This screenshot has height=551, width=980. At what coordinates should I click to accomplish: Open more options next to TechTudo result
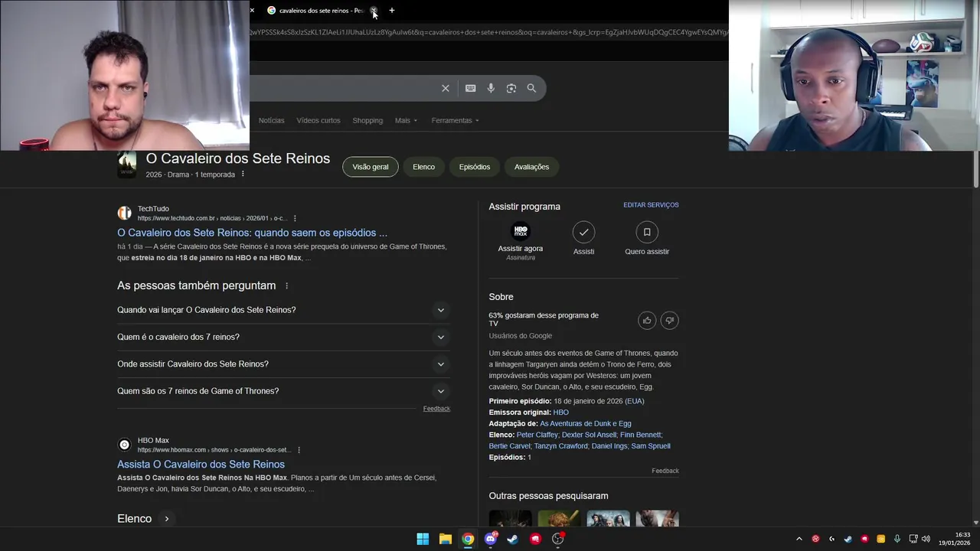(295, 219)
